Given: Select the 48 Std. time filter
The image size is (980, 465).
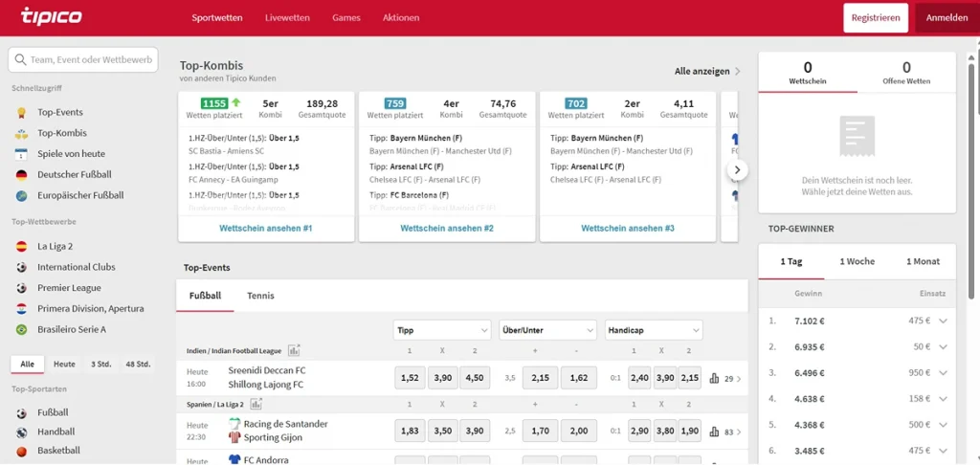Looking at the screenshot, I should pos(137,365).
